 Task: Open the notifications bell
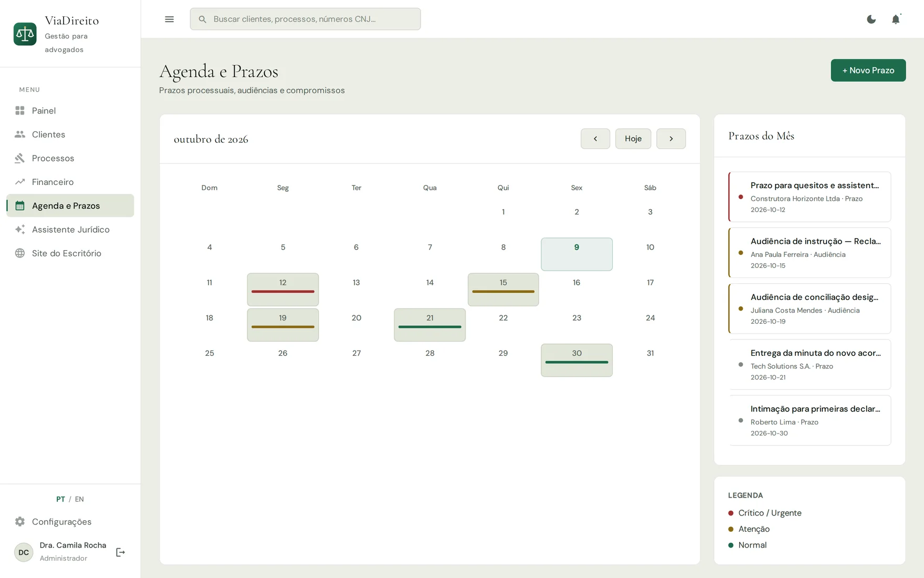896,19
